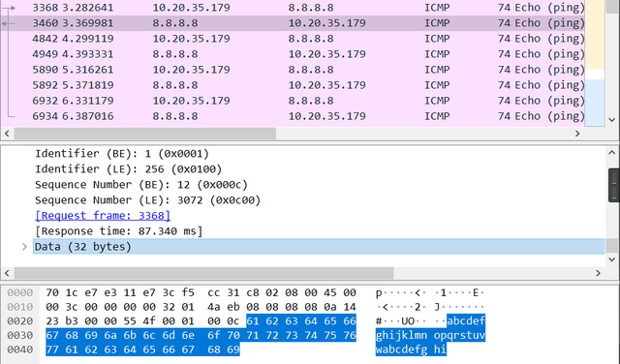
Task: Click destination 8.8.8.8 of packet 5890
Action: 311,70
